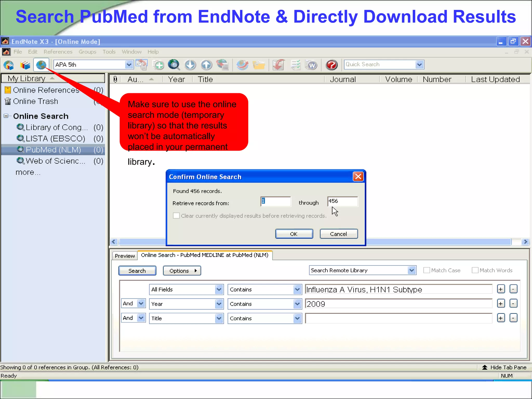Click the paperclip attachment column icon
The image size is (532, 399).
(115, 79)
